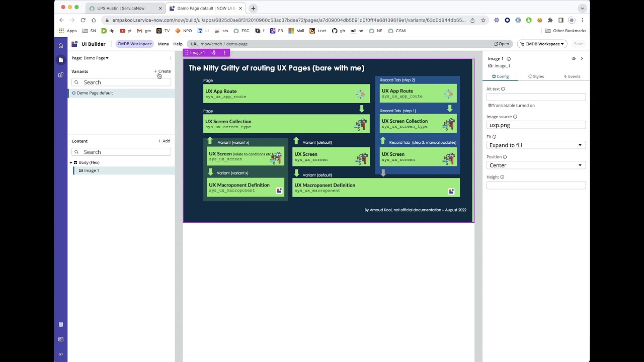Click the Save button
The width and height of the screenshot is (644, 362).
click(x=579, y=44)
